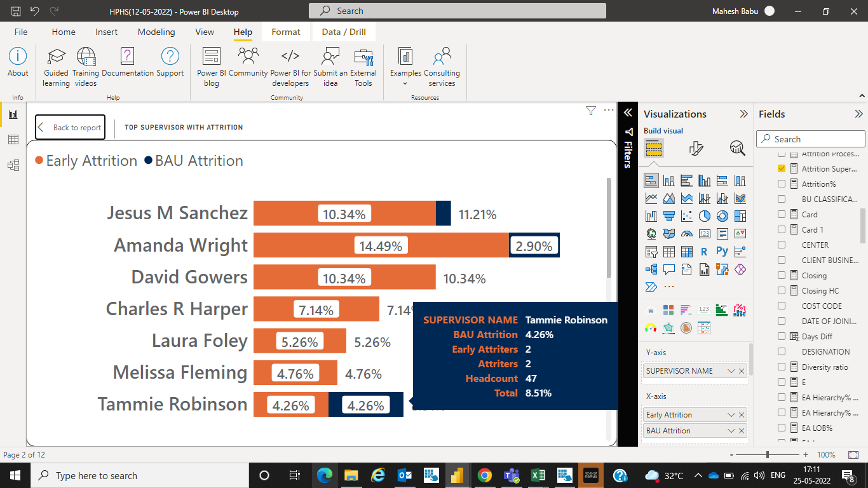
Task: Open Power BI for developers
Action: 290,67
